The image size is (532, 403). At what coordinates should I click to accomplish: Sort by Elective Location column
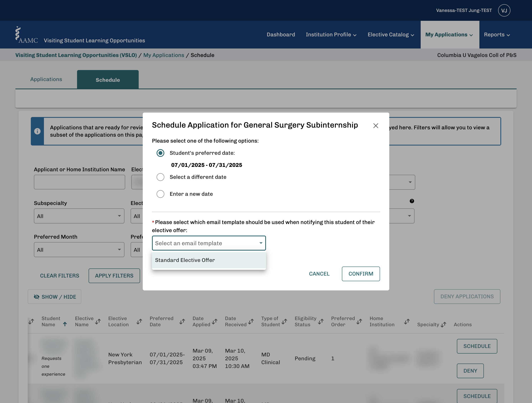pyautogui.click(x=139, y=321)
